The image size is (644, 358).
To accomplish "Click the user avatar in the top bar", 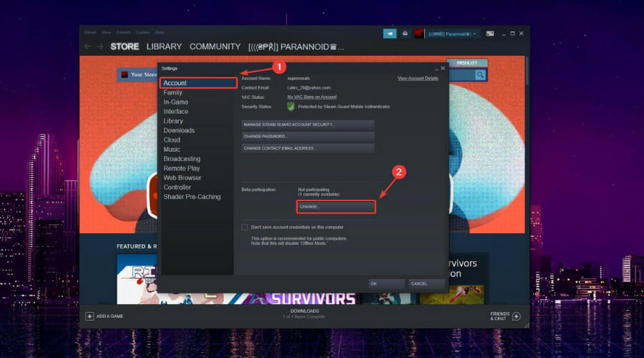I will click(419, 34).
